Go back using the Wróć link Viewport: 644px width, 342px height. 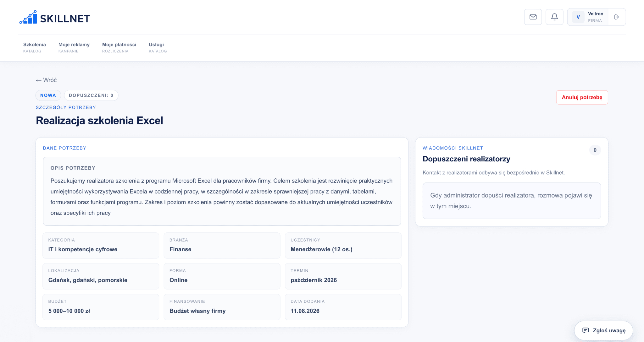(46, 80)
